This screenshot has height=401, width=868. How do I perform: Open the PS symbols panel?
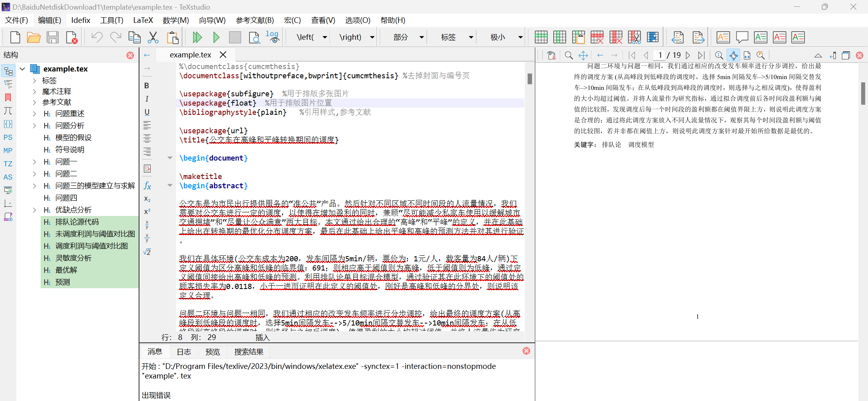point(8,137)
